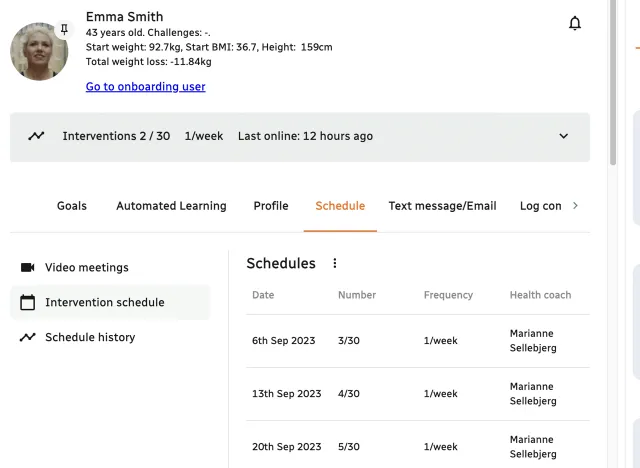Click the notification bell icon
The image size is (640, 468).
(x=575, y=24)
